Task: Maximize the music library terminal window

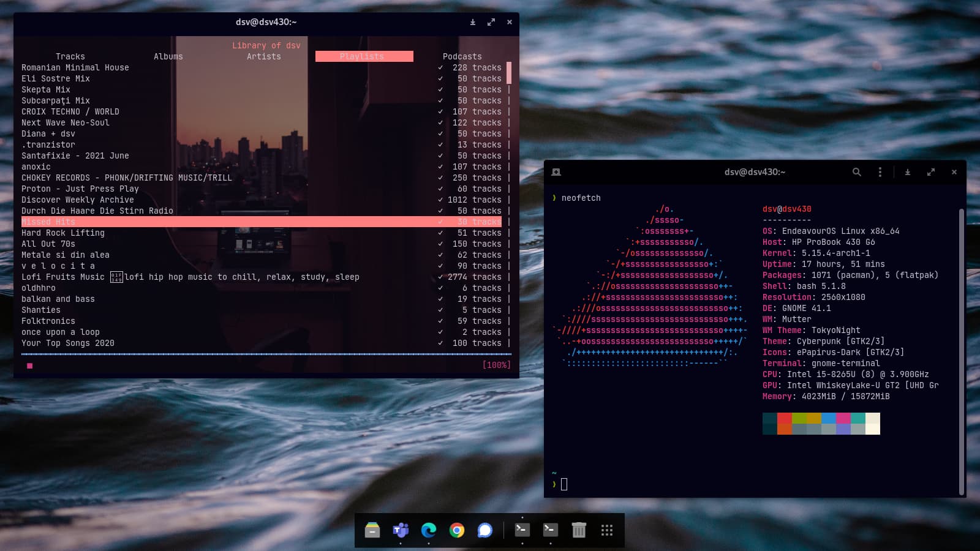Action: pyautogui.click(x=491, y=22)
